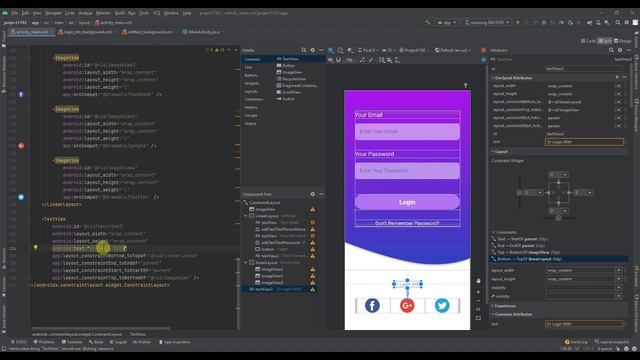Run the app with the green play icon

[518, 22]
